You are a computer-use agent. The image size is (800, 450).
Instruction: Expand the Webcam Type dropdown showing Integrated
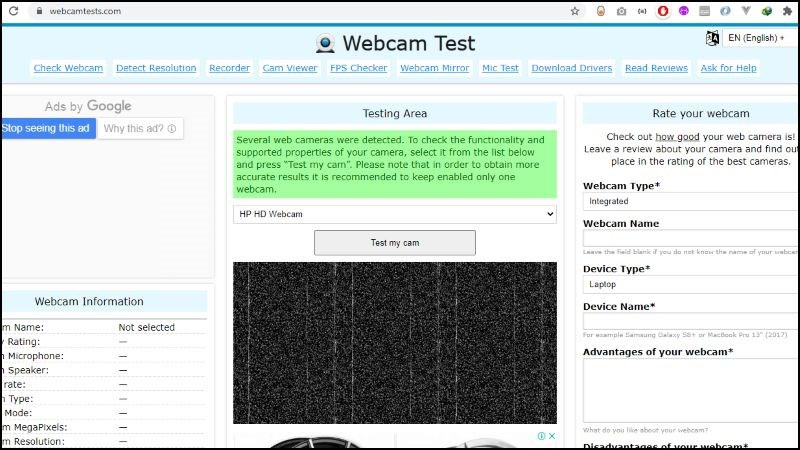[x=690, y=201]
